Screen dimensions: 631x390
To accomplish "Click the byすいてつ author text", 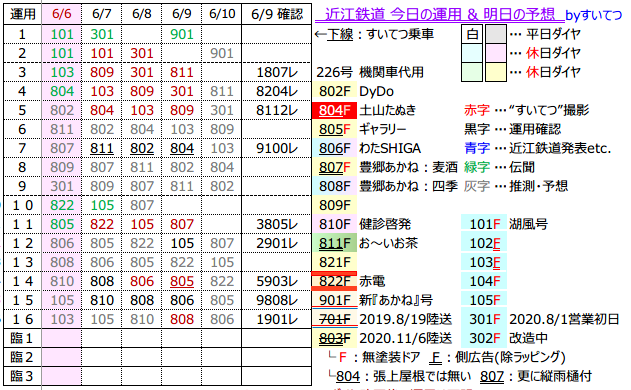I will 594,15.
